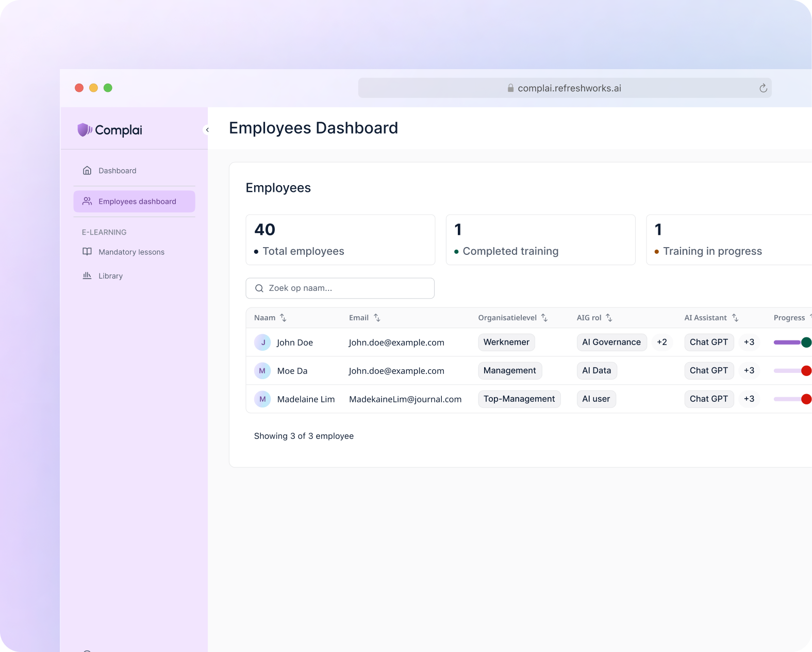The image size is (812, 652).
Task: Sort the table by Naam column
Action: coord(283,318)
